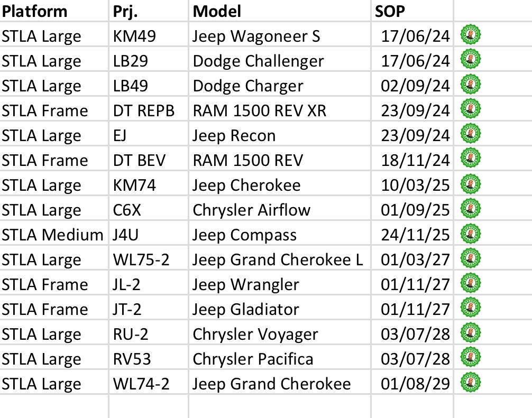This screenshot has width=532, height=418.
Task: Select the Platform column header cell
Action: pyautogui.click(x=34, y=11)
